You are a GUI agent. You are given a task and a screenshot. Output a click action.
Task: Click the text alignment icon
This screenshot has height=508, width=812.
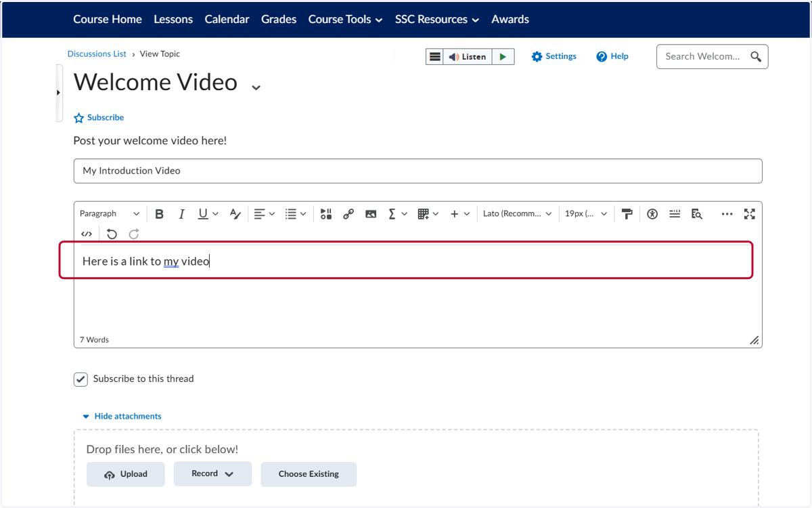(259, 214)
